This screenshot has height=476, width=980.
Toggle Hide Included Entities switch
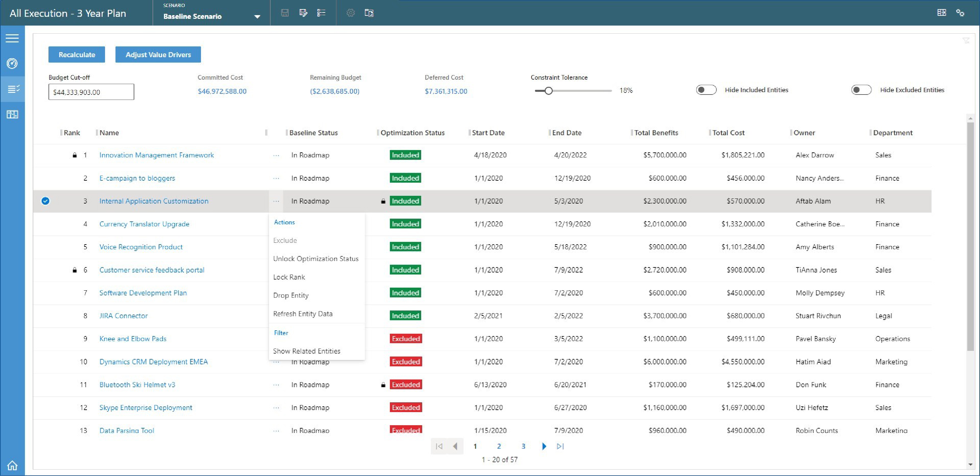click(x=706, y=90)
